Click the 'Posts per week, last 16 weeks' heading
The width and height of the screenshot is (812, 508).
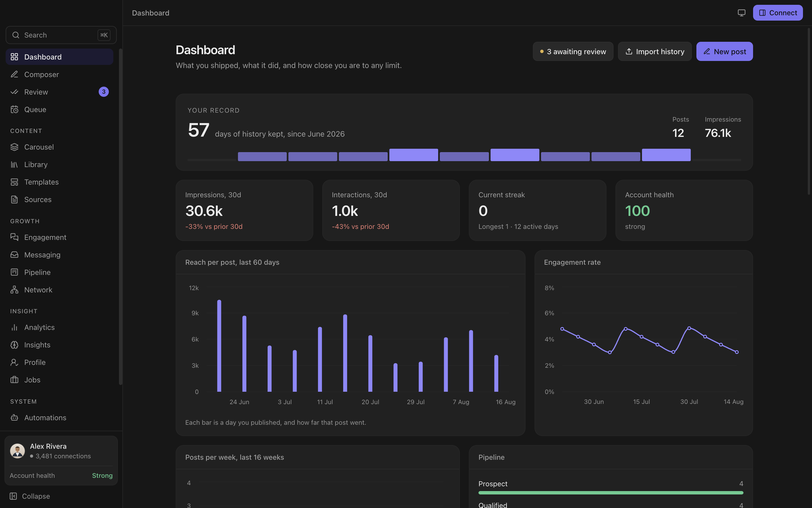(x=235, y=457)
